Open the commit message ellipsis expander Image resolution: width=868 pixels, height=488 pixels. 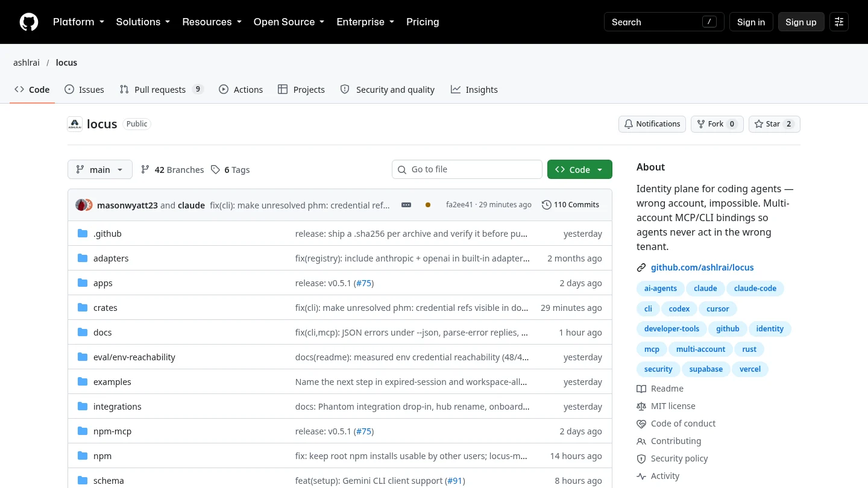pos(406,205)
